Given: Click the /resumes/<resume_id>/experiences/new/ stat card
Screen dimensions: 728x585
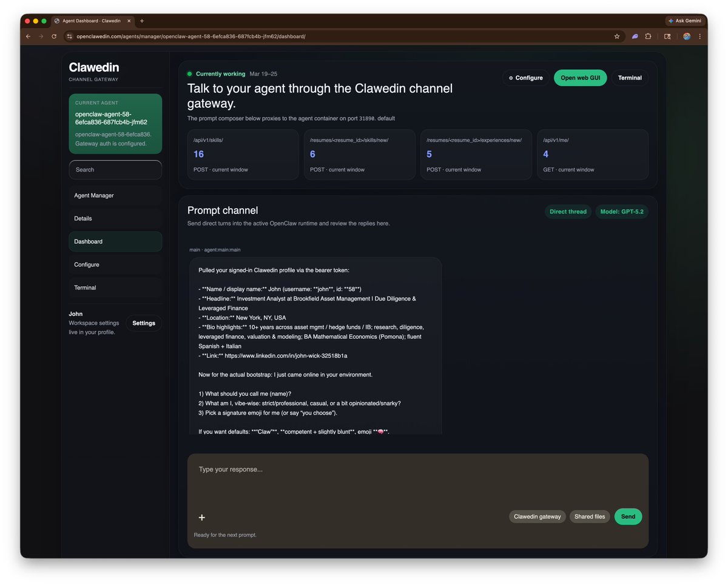Looking at the screenshot, I should point(476,155).
